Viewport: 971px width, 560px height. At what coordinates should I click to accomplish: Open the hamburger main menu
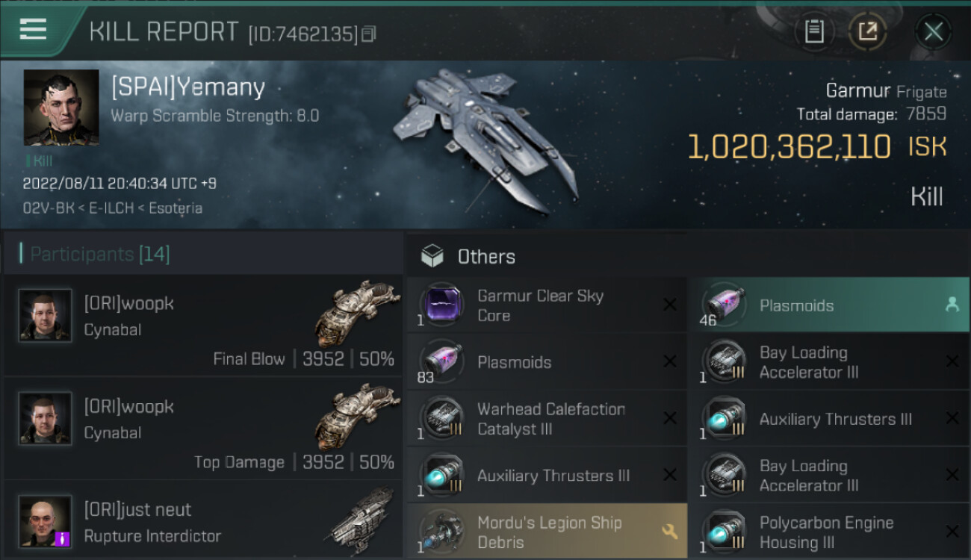click(x=33, y=30)
